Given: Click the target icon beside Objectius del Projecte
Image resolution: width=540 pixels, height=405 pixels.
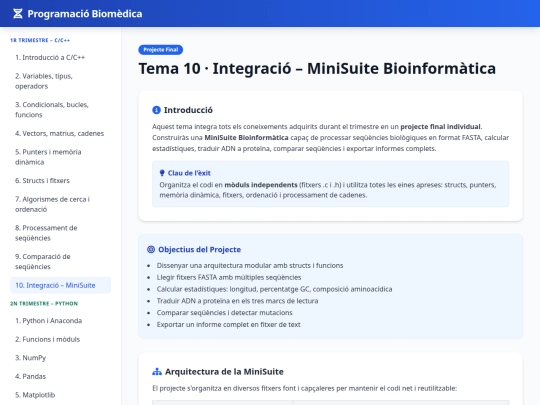Looking at the screenshot, I should (151, 249).
